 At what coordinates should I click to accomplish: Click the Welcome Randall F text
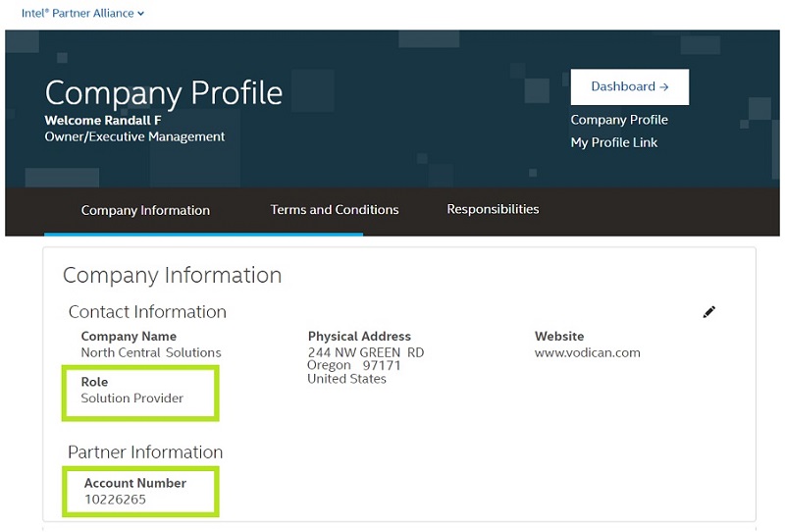click(103, 120)
